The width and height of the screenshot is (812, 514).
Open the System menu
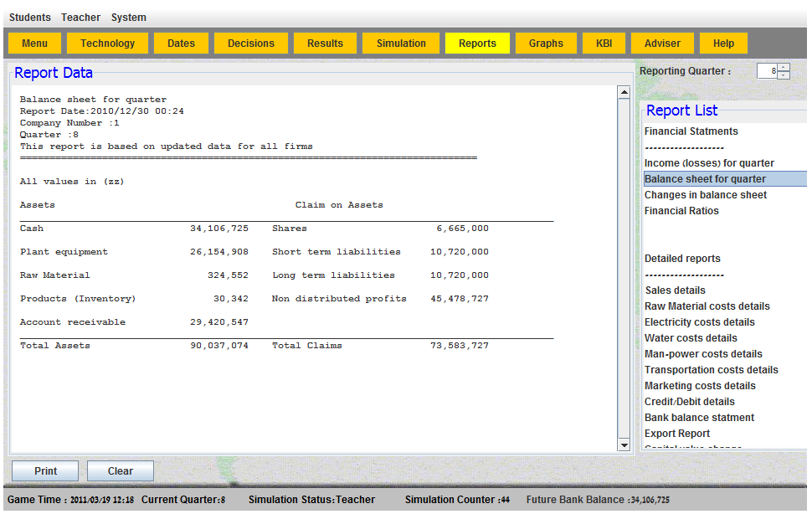click(129, 18)
